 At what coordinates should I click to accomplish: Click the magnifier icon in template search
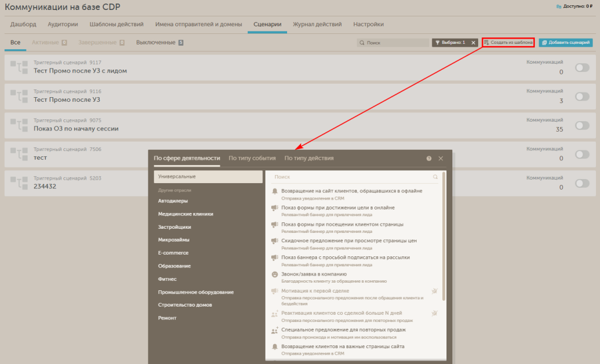pos(435,177)
